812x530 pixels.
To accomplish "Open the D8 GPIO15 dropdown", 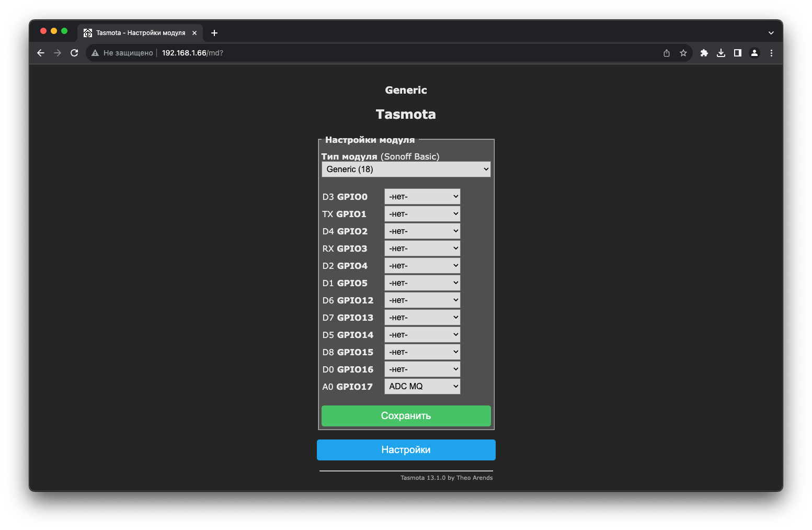I will (x=422, y=352).
